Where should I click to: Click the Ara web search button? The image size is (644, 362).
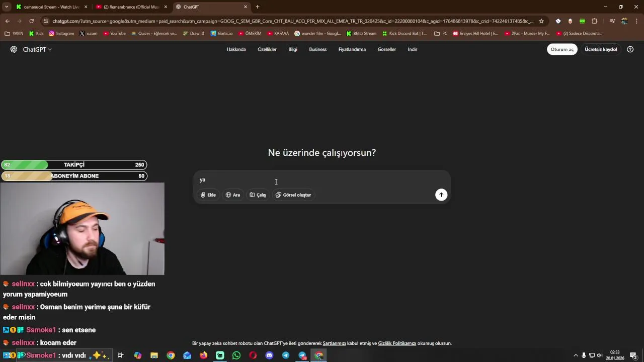point(233,195)
